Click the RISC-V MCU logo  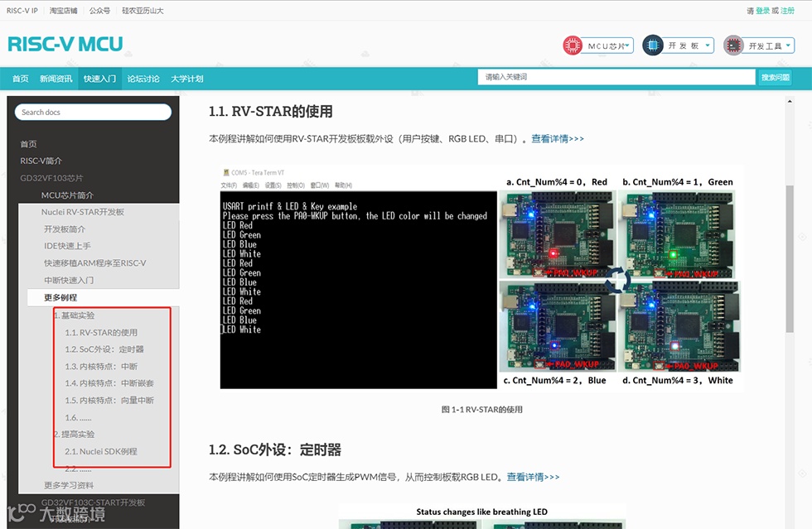65,45
